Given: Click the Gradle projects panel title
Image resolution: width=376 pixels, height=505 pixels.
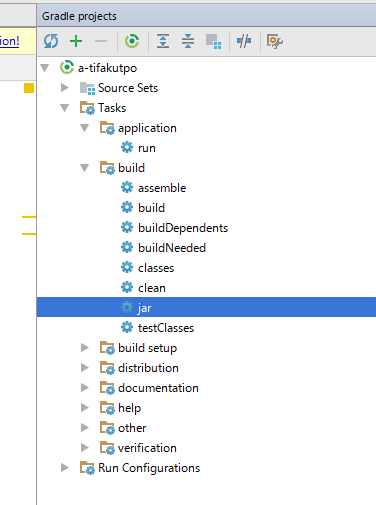Looking at the screenshot, I should [x=79, y=16].
